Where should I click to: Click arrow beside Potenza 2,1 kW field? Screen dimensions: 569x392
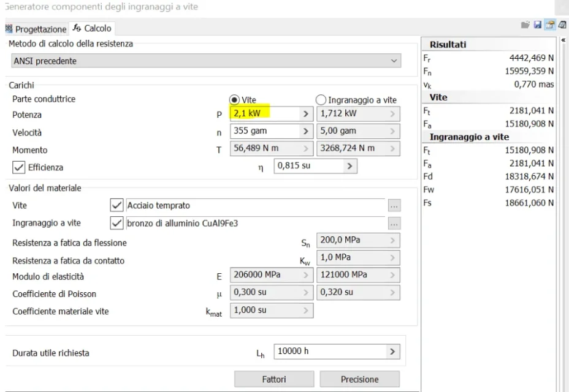click(305, 114)
